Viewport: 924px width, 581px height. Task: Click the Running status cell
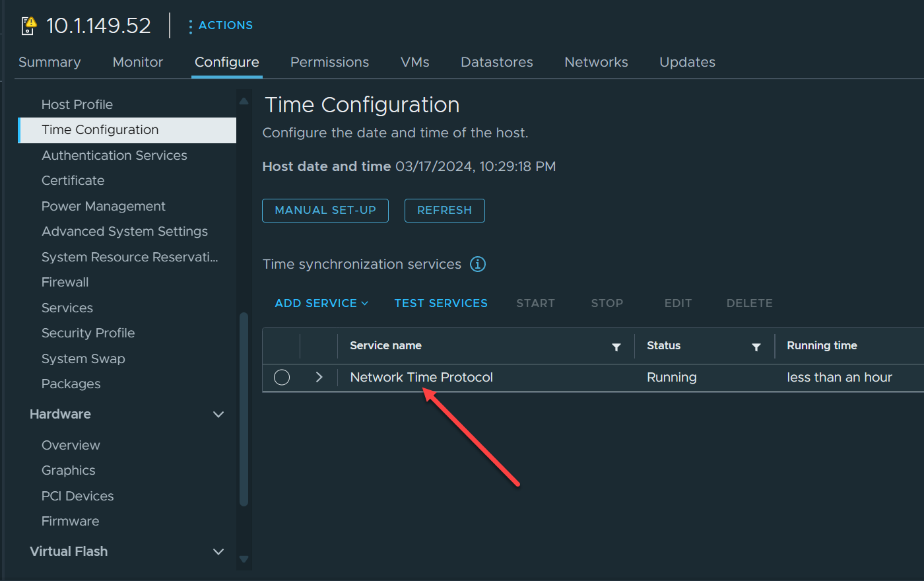[x=672, y=377]
